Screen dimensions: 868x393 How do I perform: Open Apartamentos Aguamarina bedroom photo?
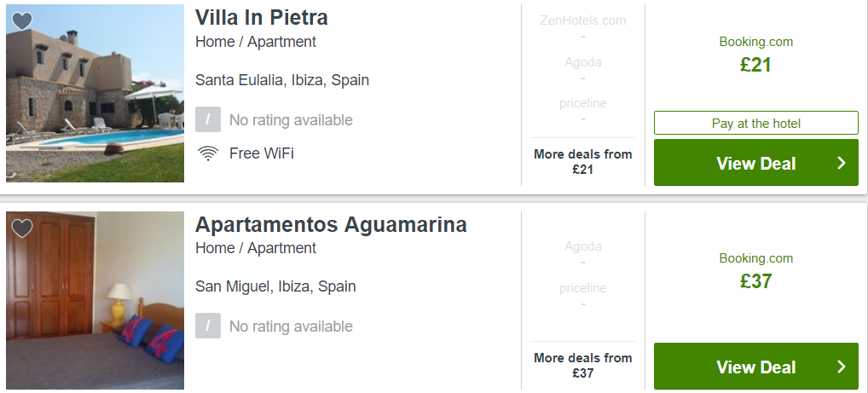point(95,301)
